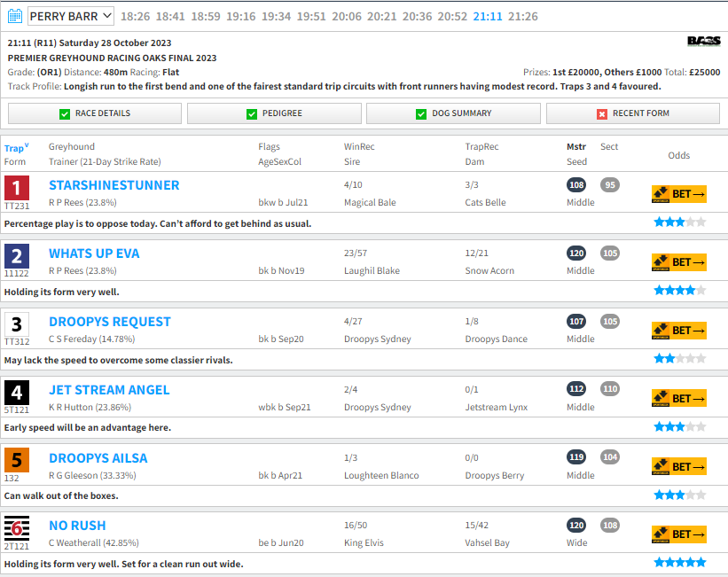
Task: Click Starshinestunner's Mstr rating badge 108
Action: [x=576, y=184]
